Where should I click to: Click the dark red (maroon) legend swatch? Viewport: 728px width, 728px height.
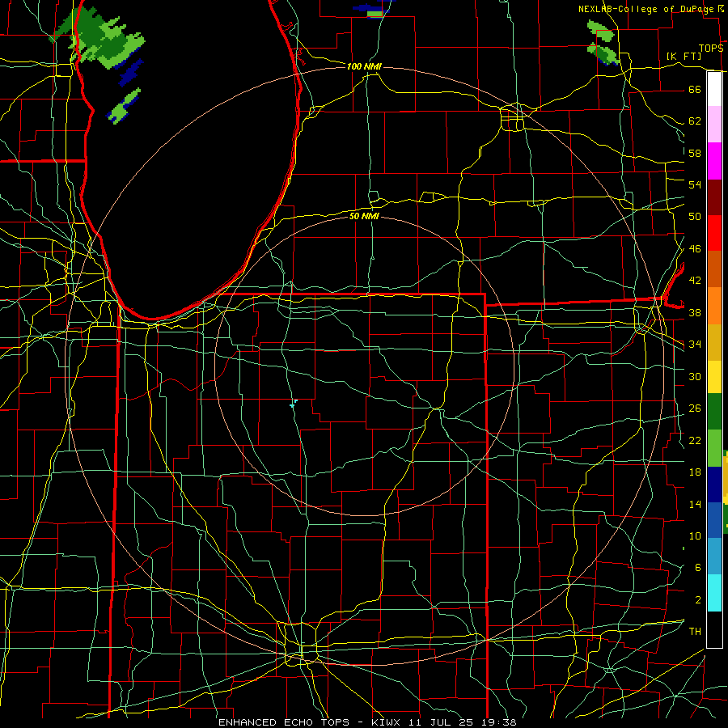(714, 197)
